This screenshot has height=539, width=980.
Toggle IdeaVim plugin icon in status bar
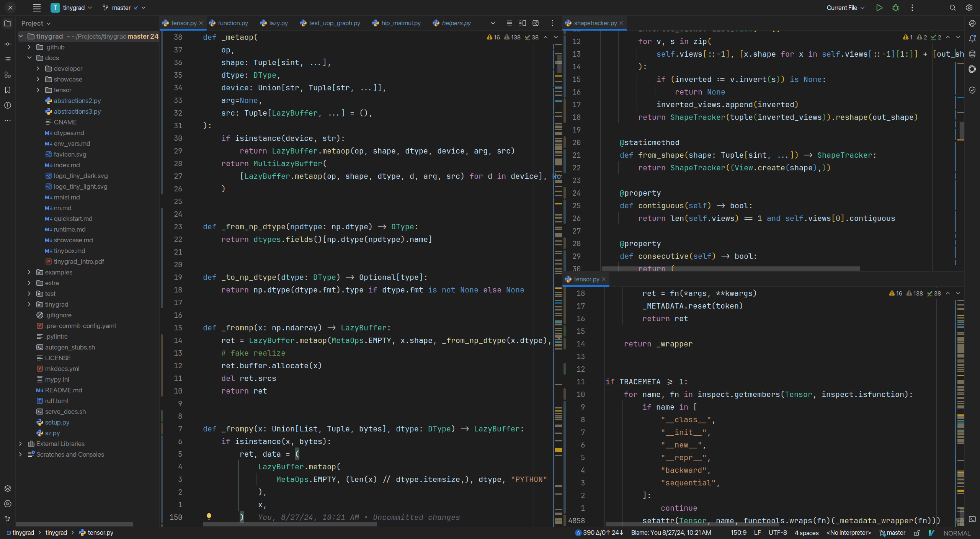click(x=931, y=533)
